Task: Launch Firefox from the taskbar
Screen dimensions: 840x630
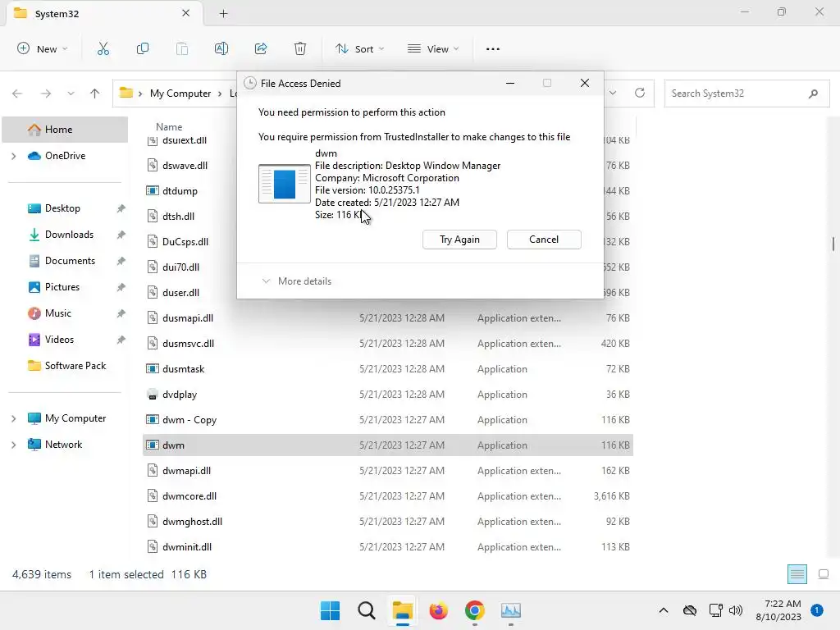Action: (438, 610)
